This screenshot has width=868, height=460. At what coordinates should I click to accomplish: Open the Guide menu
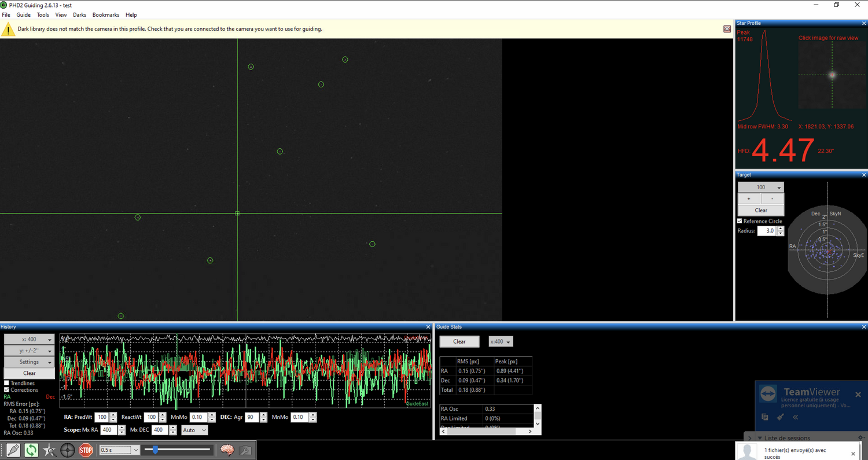23,14
